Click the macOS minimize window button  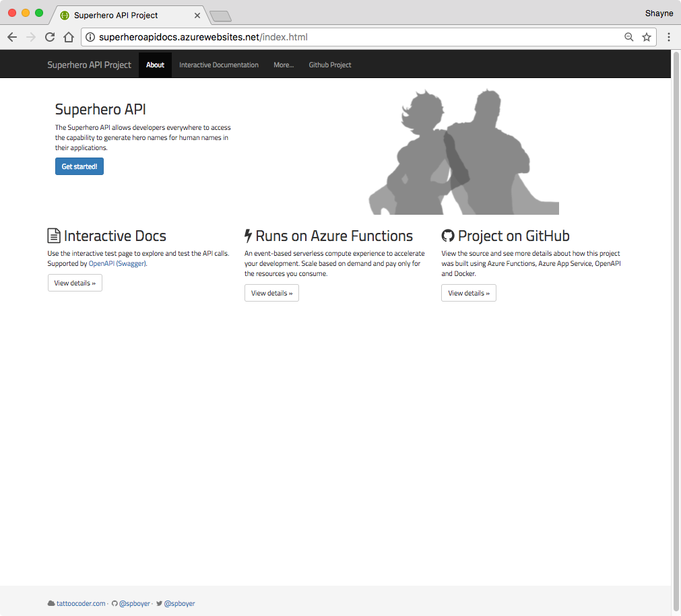coord(26,13)
